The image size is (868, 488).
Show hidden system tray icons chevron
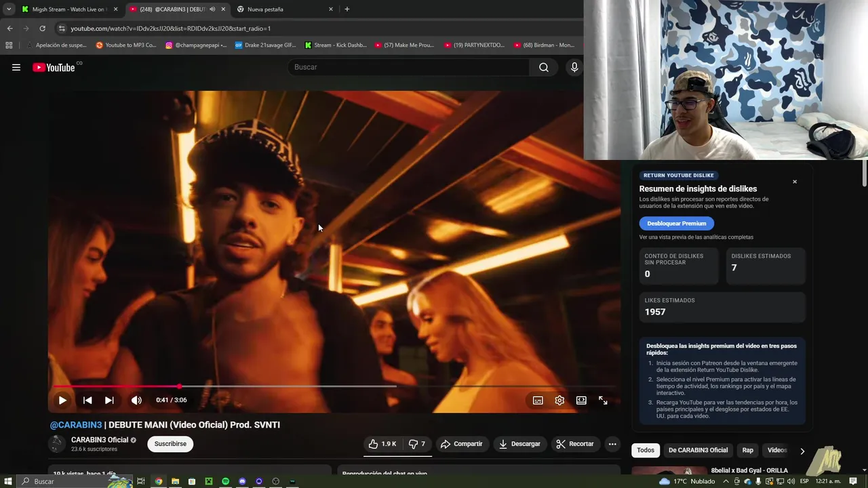(x=726, y=481)
